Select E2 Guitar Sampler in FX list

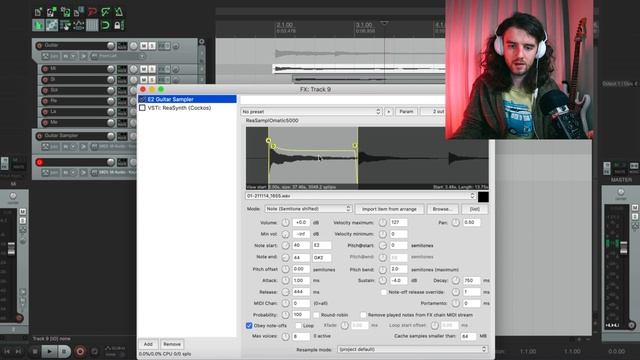pos(187,99)
